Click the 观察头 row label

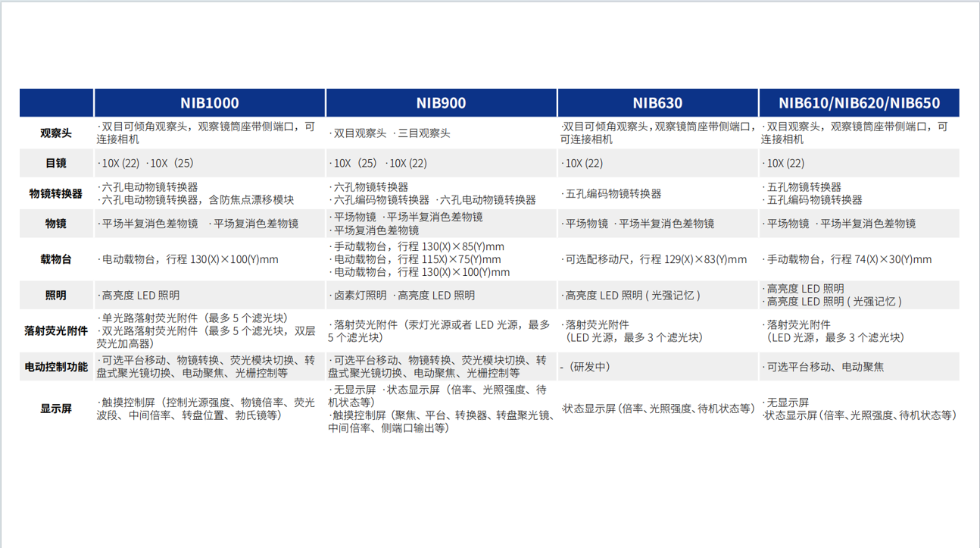(55, 132)
